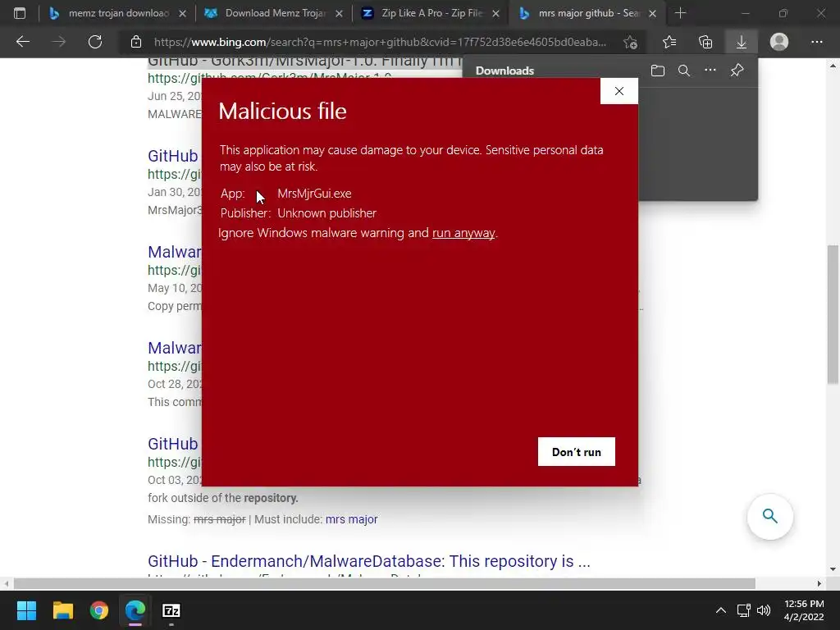
Task: View site information lock icon
Action: (x=136, y=42)
